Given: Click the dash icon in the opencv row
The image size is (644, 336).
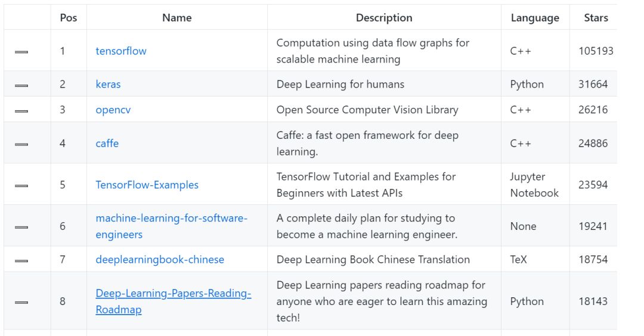Looking at the screenshot, I should (x=21, y=111).
